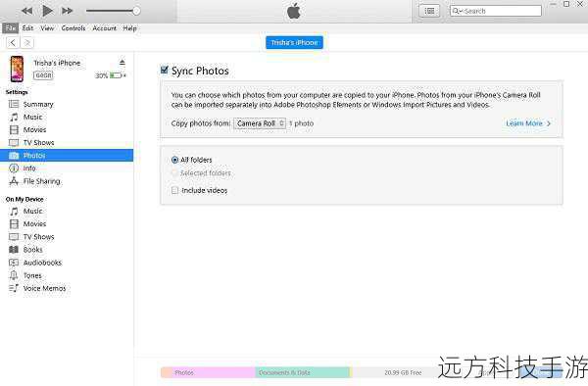Screen dimensions: 588x386
Task: Click the Info circle sidebar icon
Action: click(14, 168)
